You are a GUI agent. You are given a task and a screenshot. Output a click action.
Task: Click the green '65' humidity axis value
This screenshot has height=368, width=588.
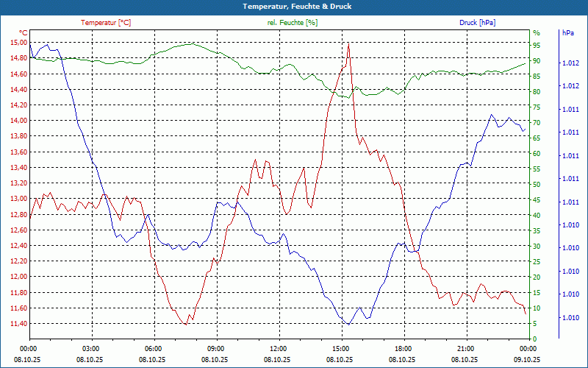click(x=537, y=138)
